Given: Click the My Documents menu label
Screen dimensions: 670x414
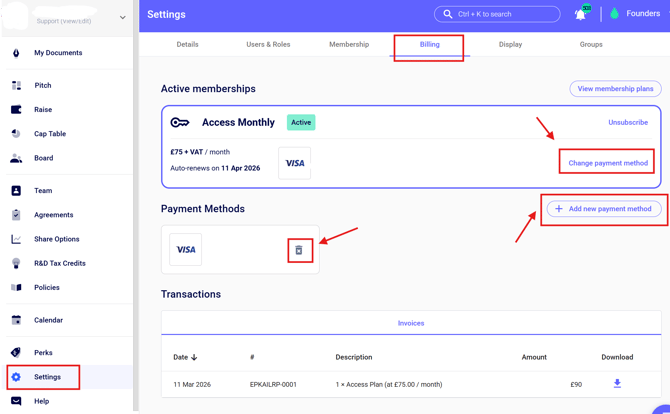Looking at the screenshot, I should [58, 53].
